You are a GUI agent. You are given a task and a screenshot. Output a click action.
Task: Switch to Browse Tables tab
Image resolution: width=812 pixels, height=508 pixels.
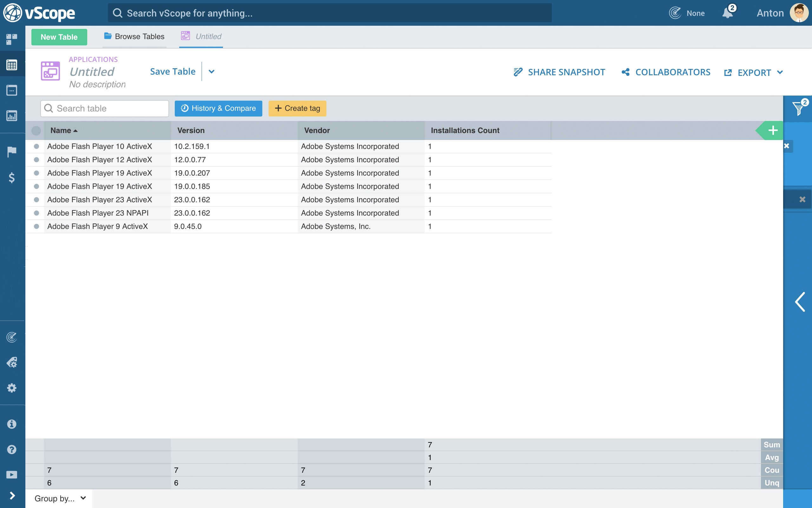click(134, 36)
